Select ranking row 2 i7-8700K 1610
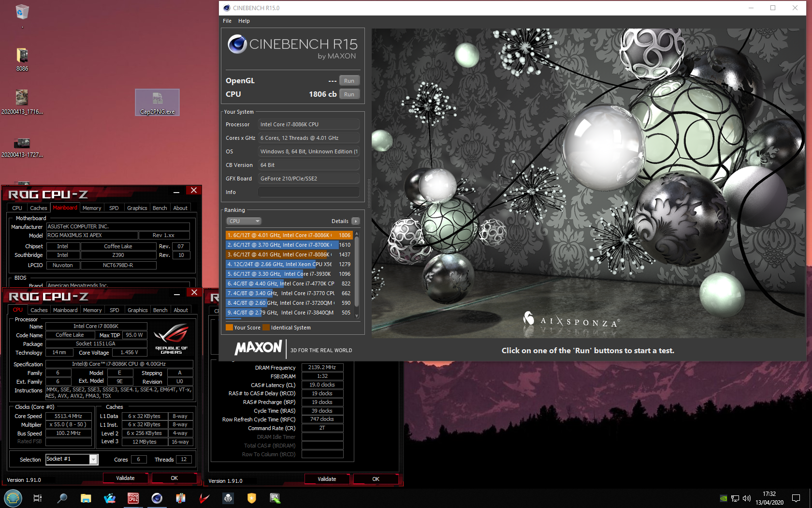This screenshot has height=508, width=812. 289,245
